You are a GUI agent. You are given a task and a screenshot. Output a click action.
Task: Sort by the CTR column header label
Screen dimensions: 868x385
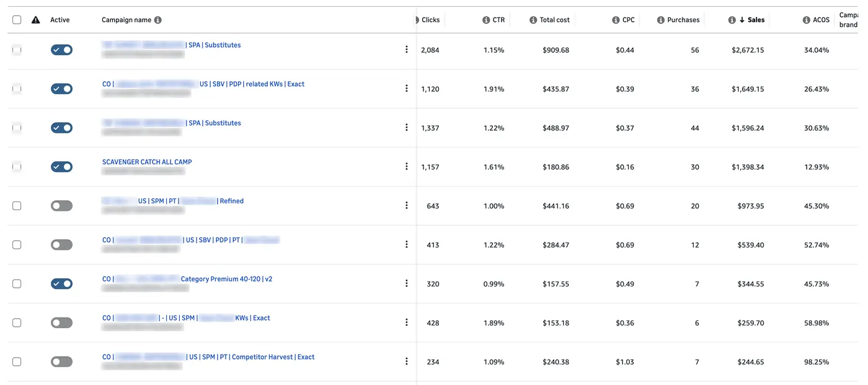point(499,20)
